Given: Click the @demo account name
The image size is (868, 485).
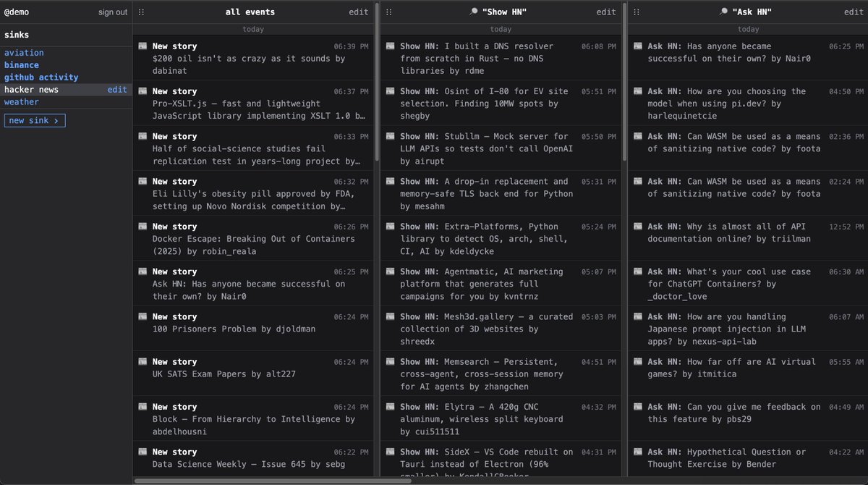Looking at the screenshot, I should [17, 12].
